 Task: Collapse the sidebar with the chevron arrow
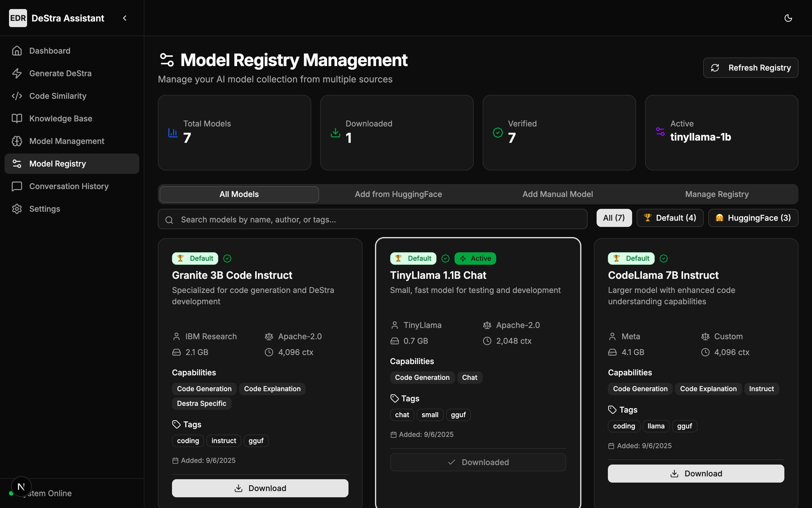click(x=125, y=18)
